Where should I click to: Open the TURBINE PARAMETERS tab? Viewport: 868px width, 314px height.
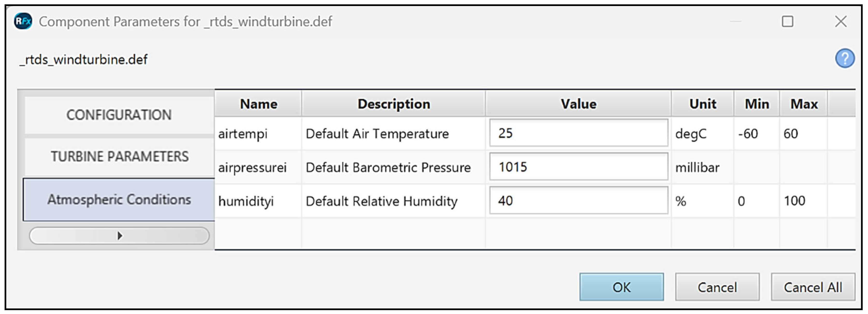120,156
